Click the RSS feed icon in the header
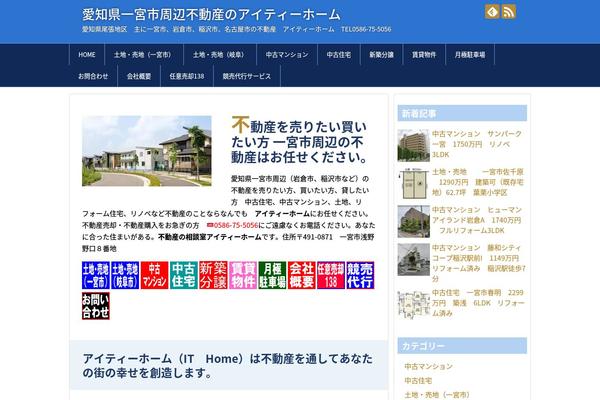Image resolution: width=600 pixels, height=400 pixels. pos(509,12)
